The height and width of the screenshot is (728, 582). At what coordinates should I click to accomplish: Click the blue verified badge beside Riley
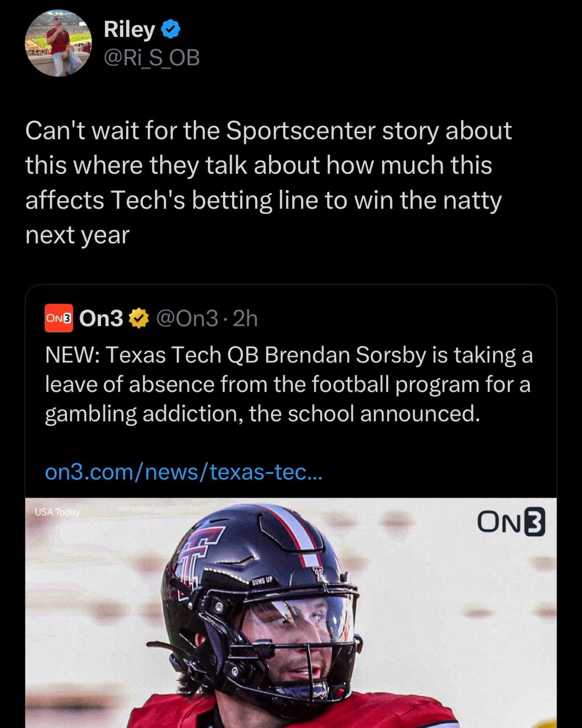170,29
